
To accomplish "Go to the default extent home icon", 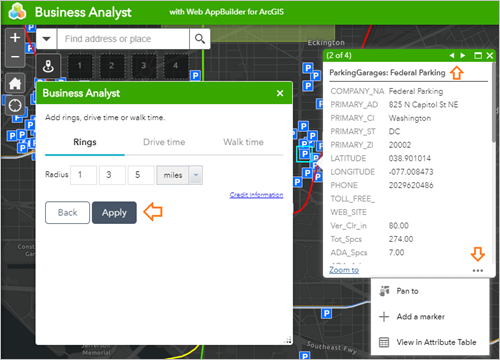I will (15, 83).
